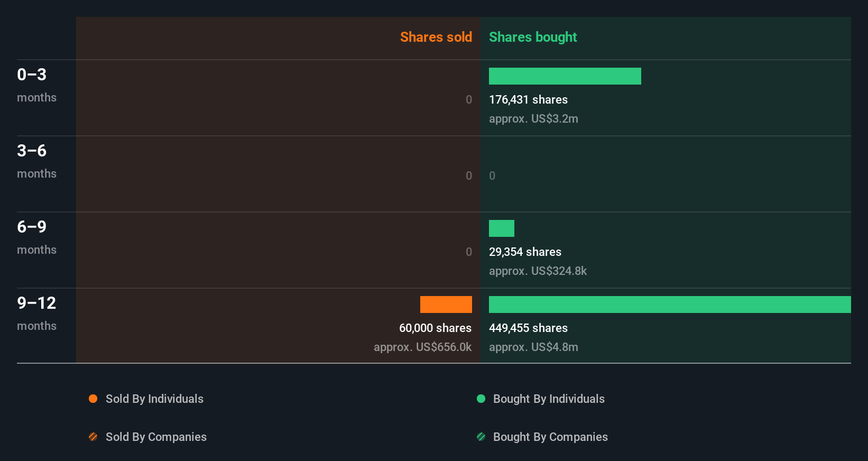868x461 pixels.
Task: Click the Shares sold column header
Action: tap(436, 37)
